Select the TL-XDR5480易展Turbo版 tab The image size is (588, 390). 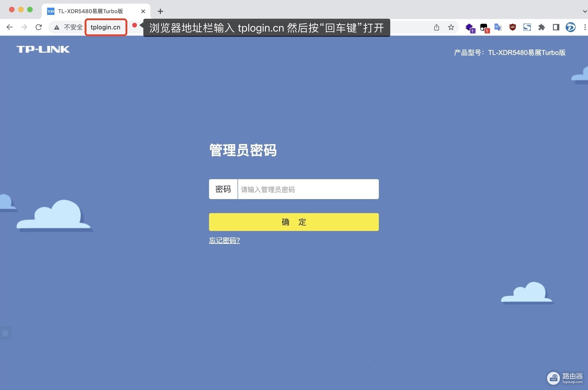[x=96, y=11]
